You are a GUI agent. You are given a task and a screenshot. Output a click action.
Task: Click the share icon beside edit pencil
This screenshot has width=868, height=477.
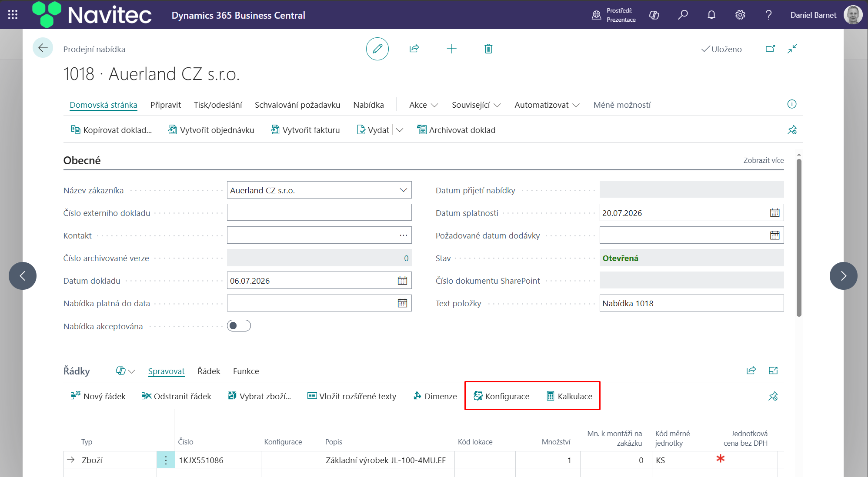click(x=414, y=49)
